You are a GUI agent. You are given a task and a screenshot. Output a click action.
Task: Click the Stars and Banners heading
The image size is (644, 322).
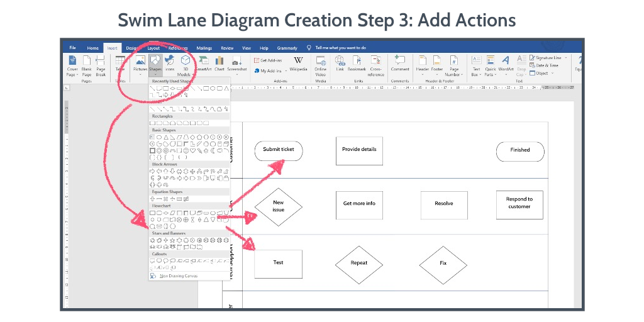coord(169,233)
